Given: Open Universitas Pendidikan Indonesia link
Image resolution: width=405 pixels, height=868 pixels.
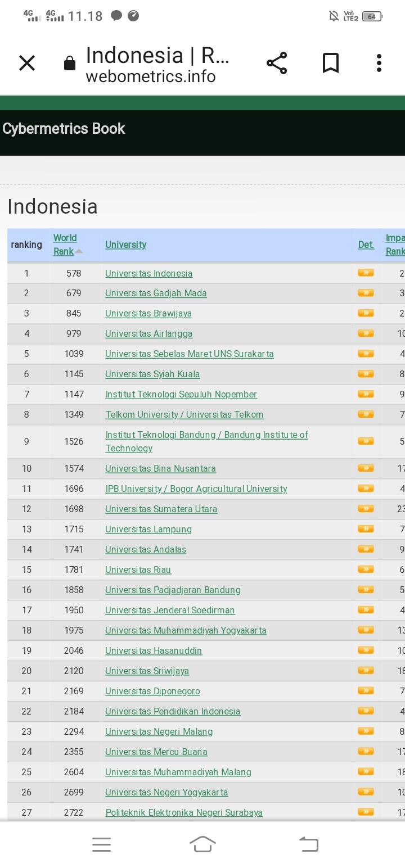Looking at the screenshot, I should (x=173, y=711).
